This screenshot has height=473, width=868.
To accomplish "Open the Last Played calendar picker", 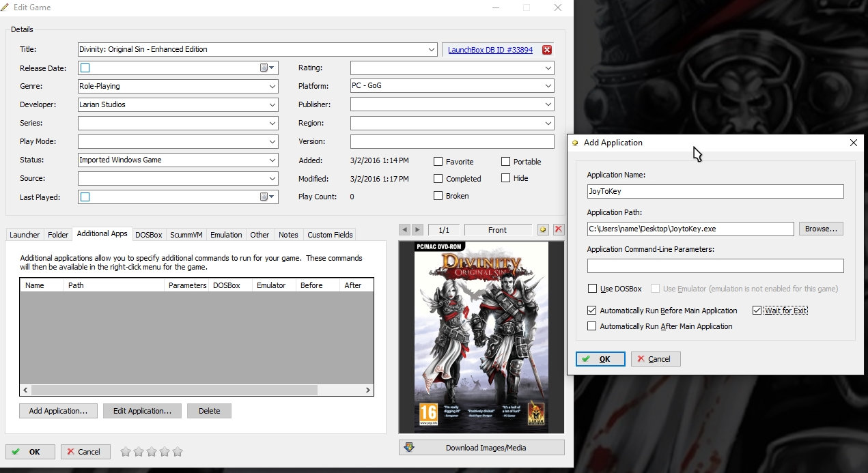I will click(x=266, y=197).
